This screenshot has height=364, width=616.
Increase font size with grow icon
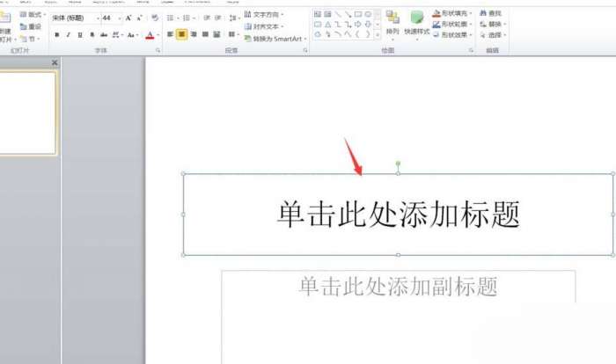pos(128,18)
